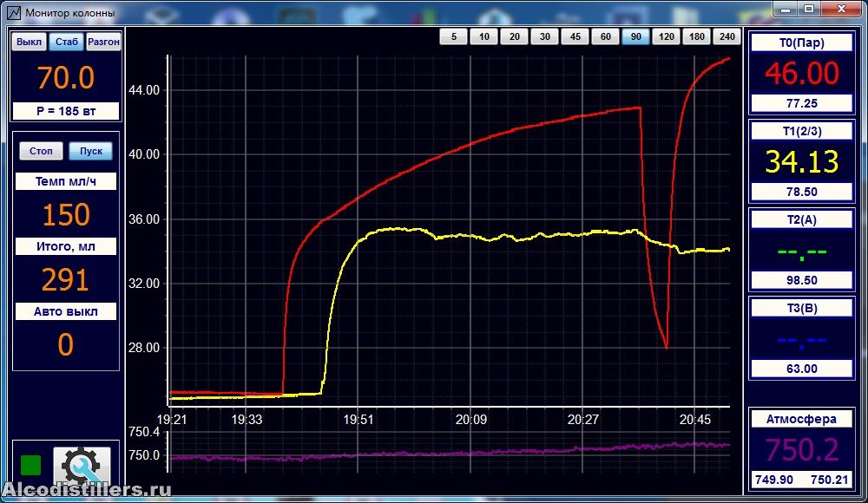
Task: Set chart range to 5 minutes
Action: pos(454,36)
